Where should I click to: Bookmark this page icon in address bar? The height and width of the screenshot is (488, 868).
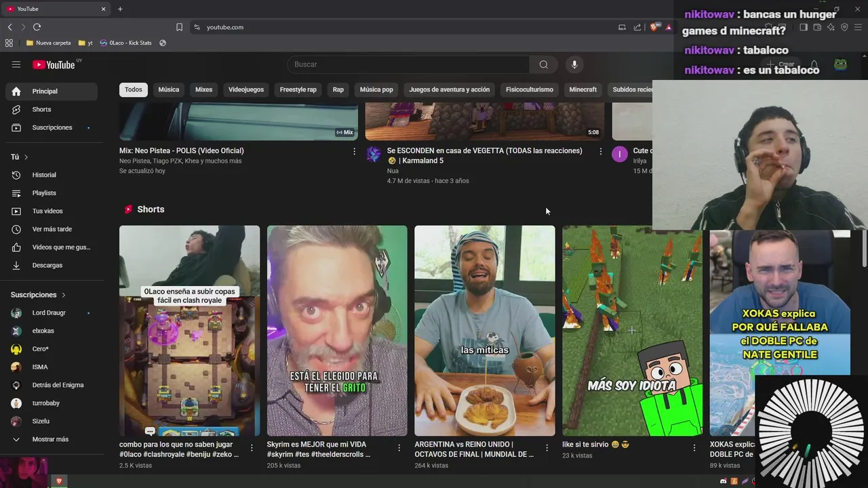pyautogui.click(x=179, y=27)
